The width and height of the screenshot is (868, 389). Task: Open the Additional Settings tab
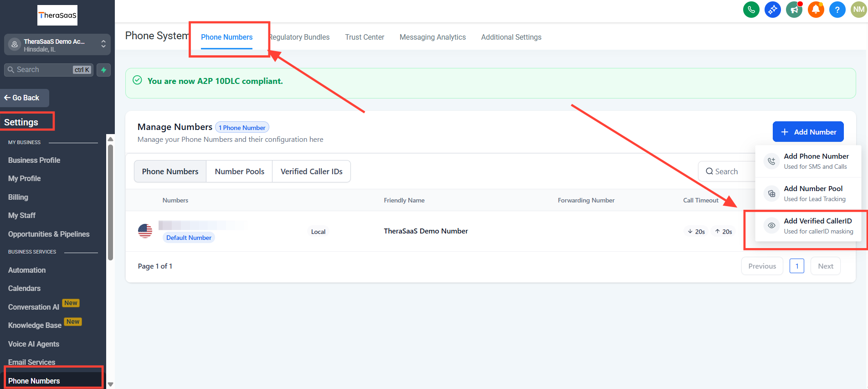click(x=511, y=37)
